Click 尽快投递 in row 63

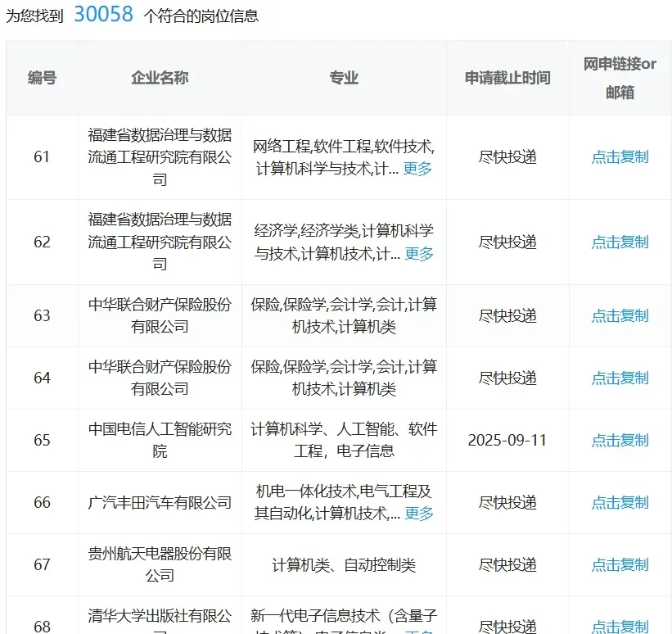coord(507,315)
